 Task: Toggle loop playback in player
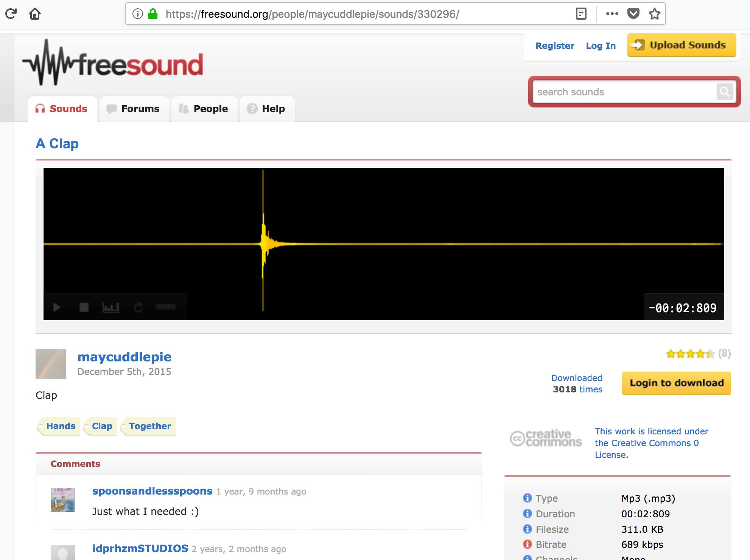138,307
